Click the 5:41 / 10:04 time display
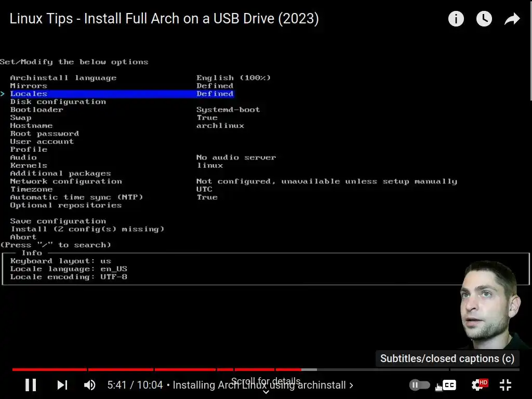This screenshot has height=399, width=532. [135, 385]
